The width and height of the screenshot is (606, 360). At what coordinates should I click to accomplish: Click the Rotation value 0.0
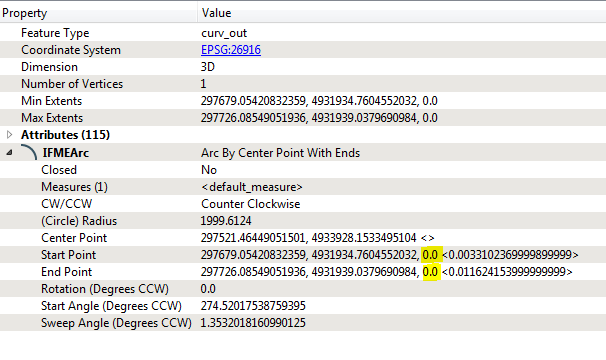tap(208, 289)
